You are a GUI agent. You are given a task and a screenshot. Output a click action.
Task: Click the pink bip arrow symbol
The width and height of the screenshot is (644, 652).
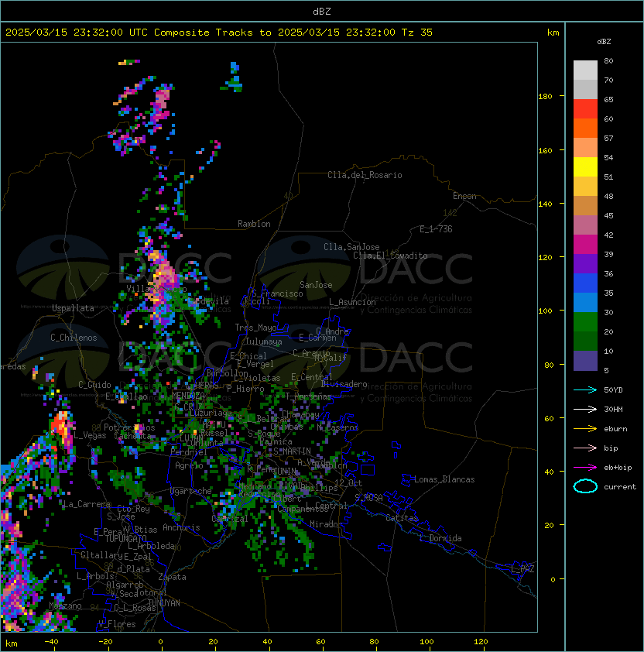pyautogui.click(x=585, y=448)
